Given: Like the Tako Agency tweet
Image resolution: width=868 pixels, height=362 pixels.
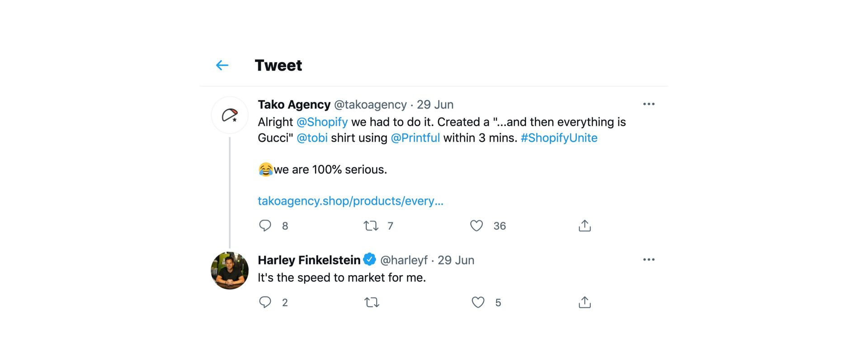Looking at the screenshot, I should [476, 225].
